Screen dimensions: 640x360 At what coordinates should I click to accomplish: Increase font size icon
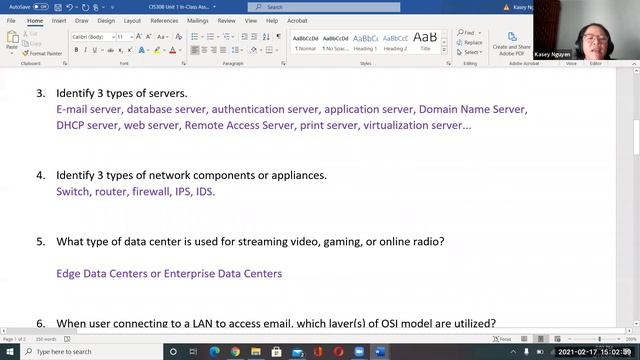click(x=139, y=37)
